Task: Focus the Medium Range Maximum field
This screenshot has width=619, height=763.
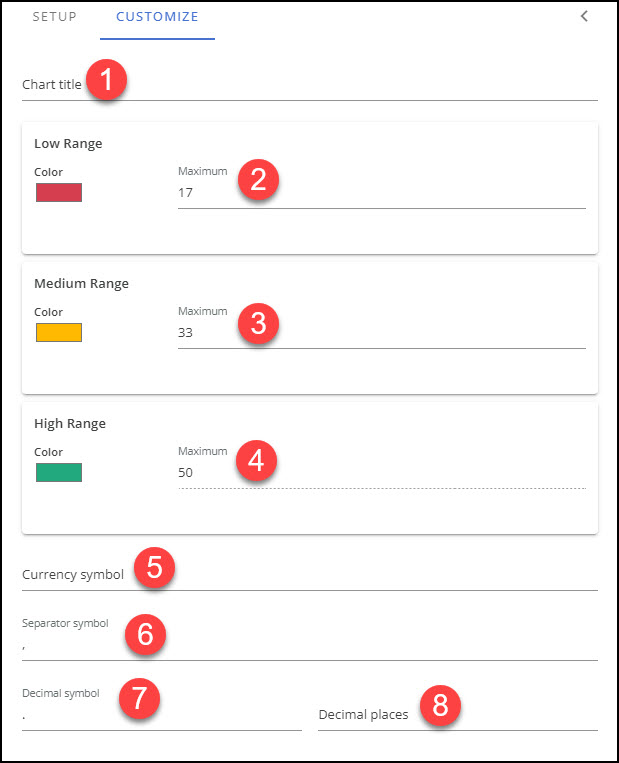Action: click(x=380, y=333)
